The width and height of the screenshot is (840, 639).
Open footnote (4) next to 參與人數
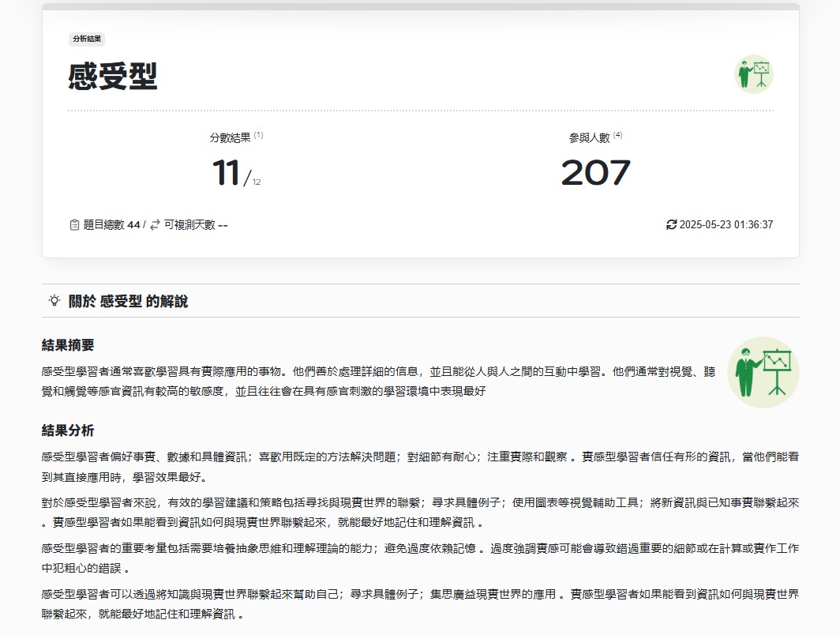click(617, 135)
